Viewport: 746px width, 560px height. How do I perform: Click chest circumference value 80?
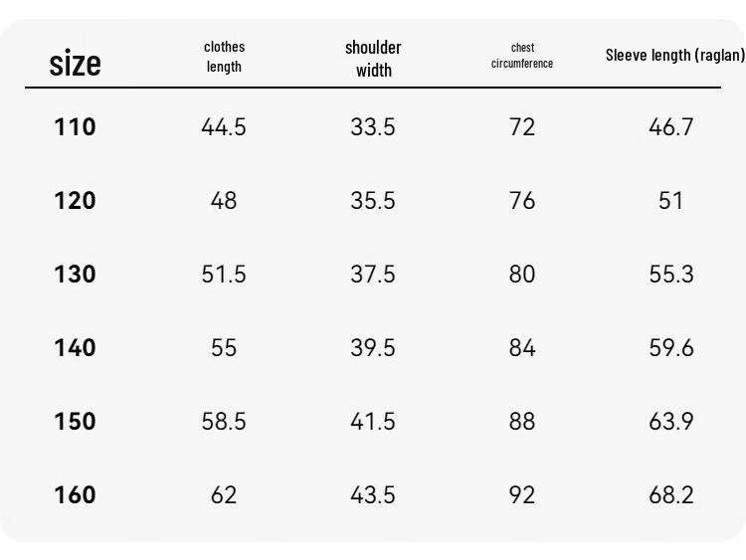coord(522,275)
